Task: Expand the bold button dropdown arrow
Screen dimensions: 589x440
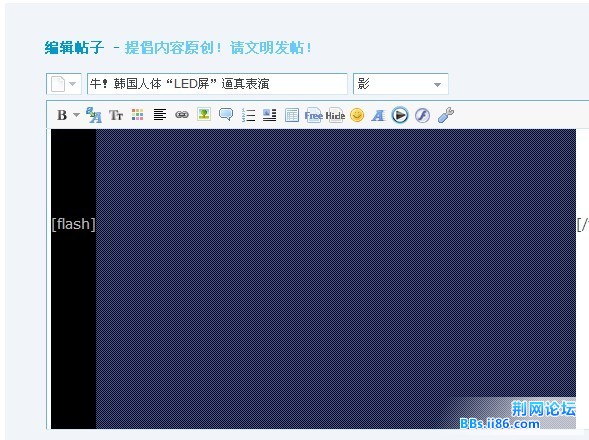Action: pos(76,115)
